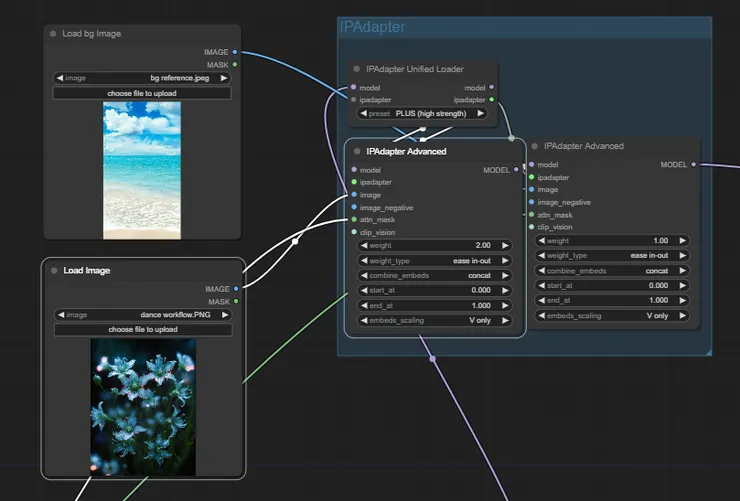The image size is (740, 501).
Task: Click the glowing flowers image preview thumbnail
Action: click(x=142, y=406)
